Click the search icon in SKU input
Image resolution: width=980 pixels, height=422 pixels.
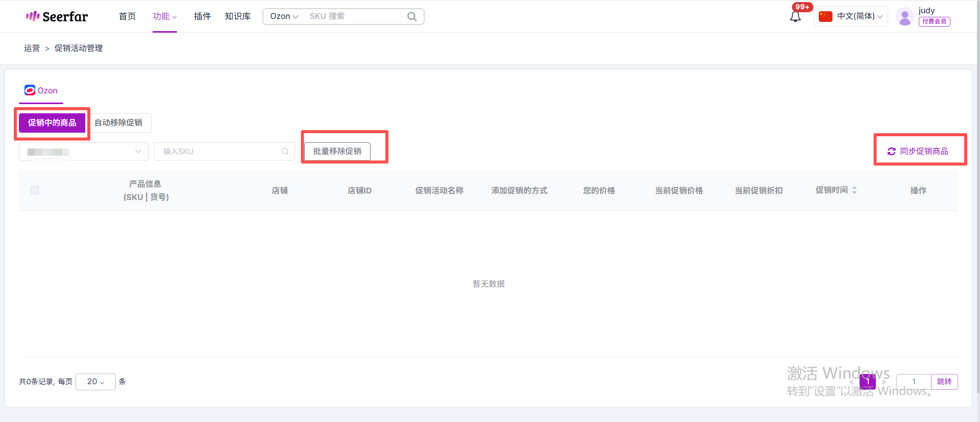285,152
